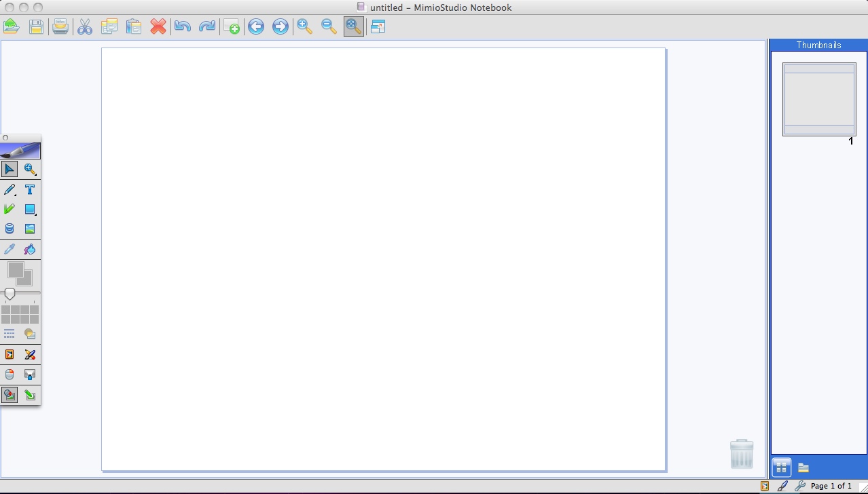868x494 pixels.
Task: Go to next page with right arrow
Action: click(280, 26)
